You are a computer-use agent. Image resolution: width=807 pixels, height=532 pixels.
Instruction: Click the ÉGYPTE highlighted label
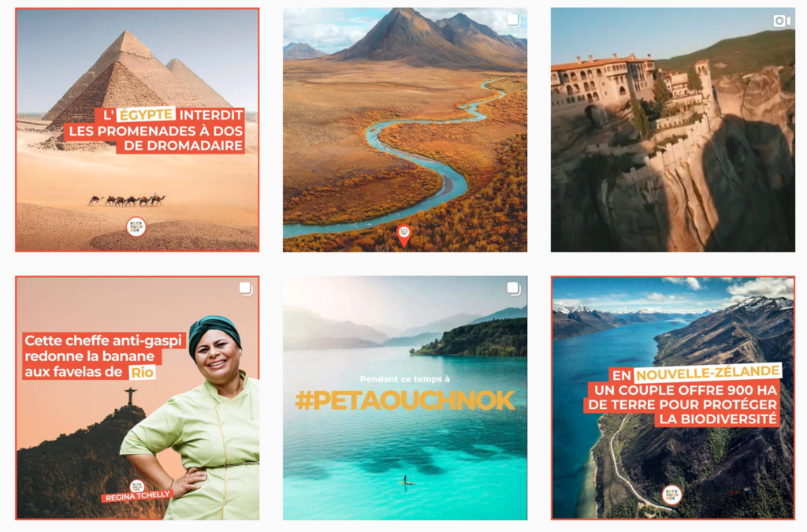146,114
